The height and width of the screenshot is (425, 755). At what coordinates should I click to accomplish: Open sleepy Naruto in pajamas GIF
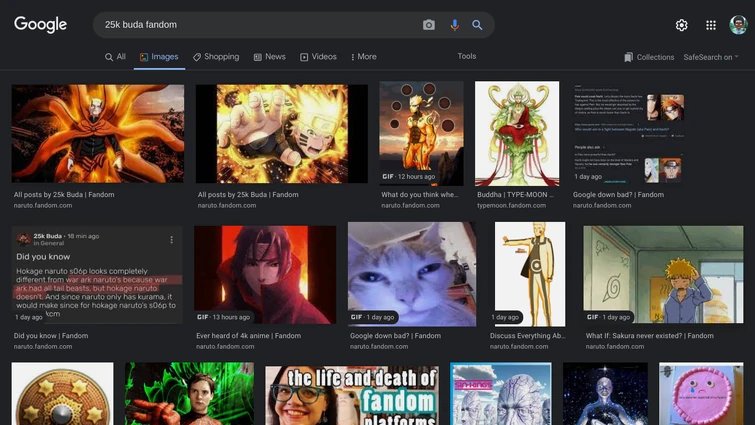click(x=664, y=275)
